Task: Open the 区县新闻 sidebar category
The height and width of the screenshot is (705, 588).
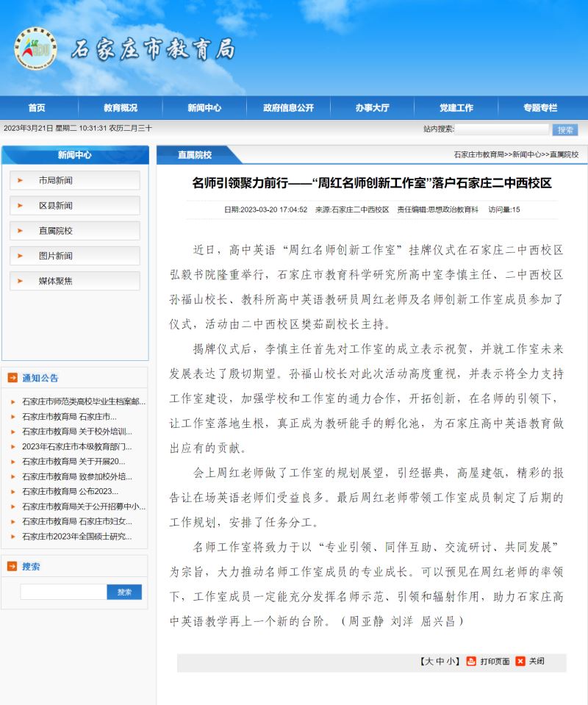Action: [x=56, y=206]
